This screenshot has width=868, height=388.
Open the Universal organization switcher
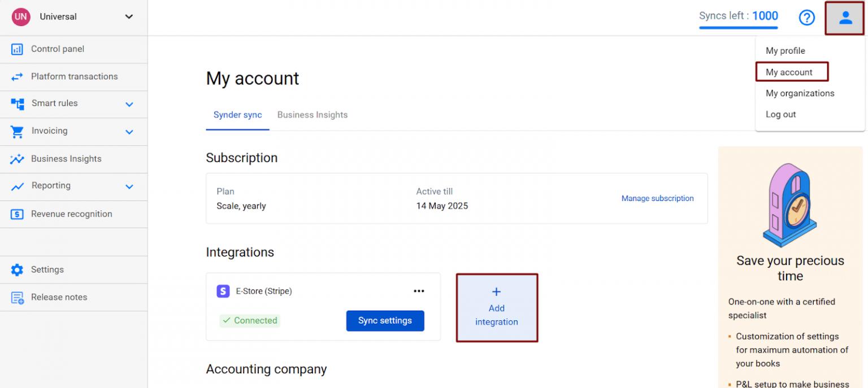(128, 16)
